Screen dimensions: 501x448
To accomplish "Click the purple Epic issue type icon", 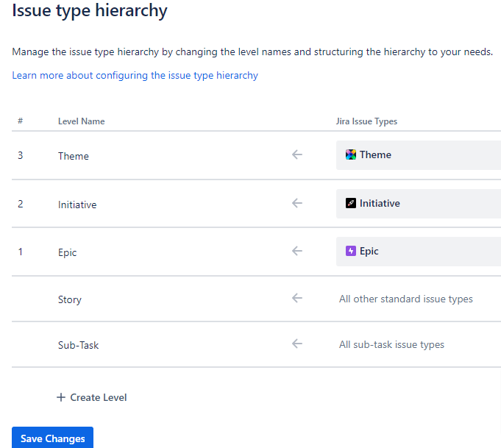I will pyautogui.click(x=351, y=251).
